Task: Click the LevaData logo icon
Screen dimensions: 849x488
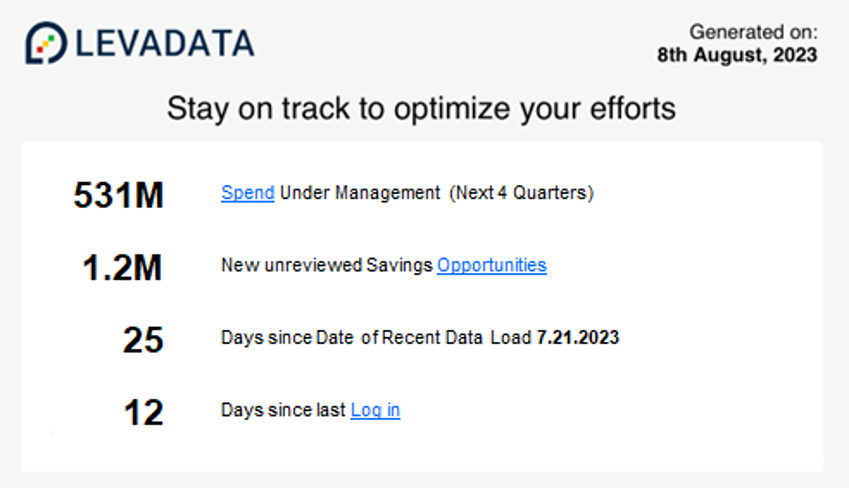Action: click(46, 43)
